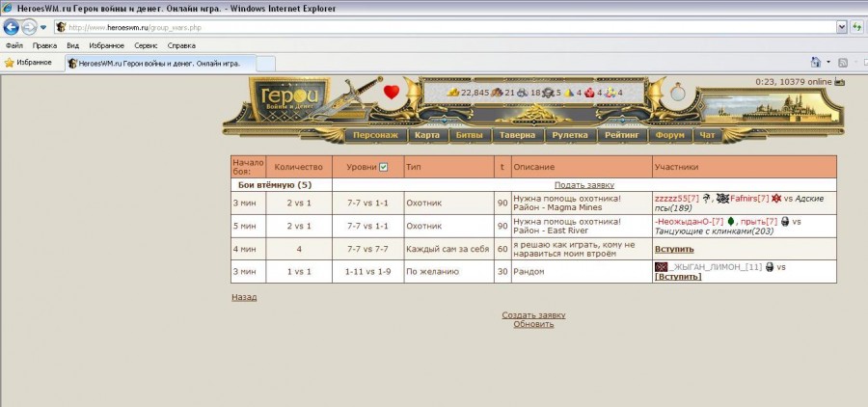Open player zzzzz55[7] profile link
The image size is (868, 407).
point(677,199)
